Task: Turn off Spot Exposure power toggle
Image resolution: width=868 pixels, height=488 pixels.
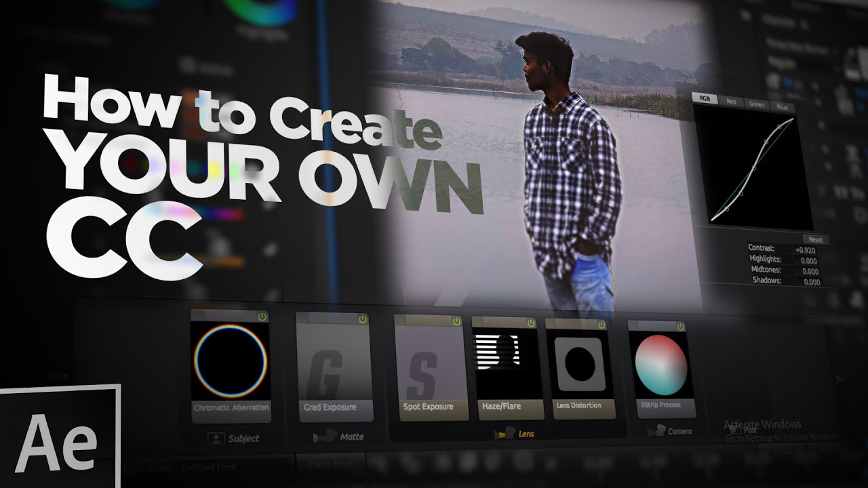Action: 457,321
